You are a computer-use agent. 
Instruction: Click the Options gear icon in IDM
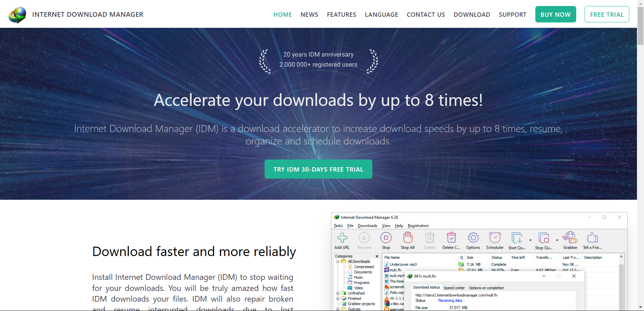pyautogui.click(x=473, y=238)
